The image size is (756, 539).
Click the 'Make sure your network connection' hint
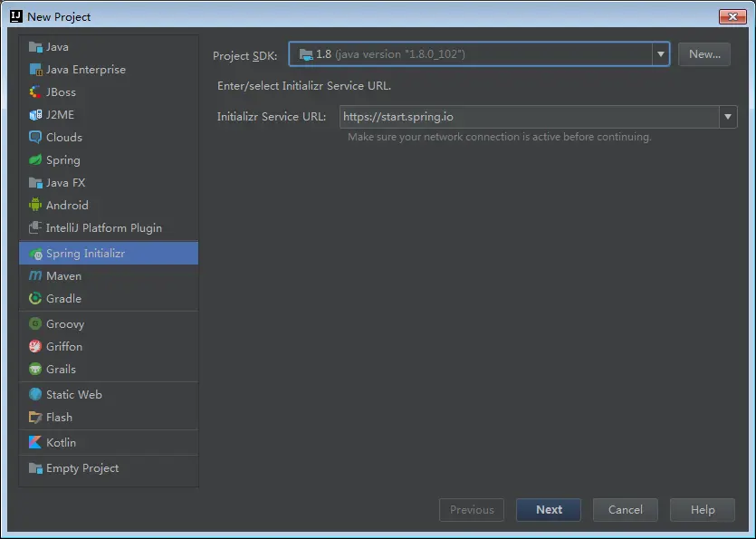point(500,137)
